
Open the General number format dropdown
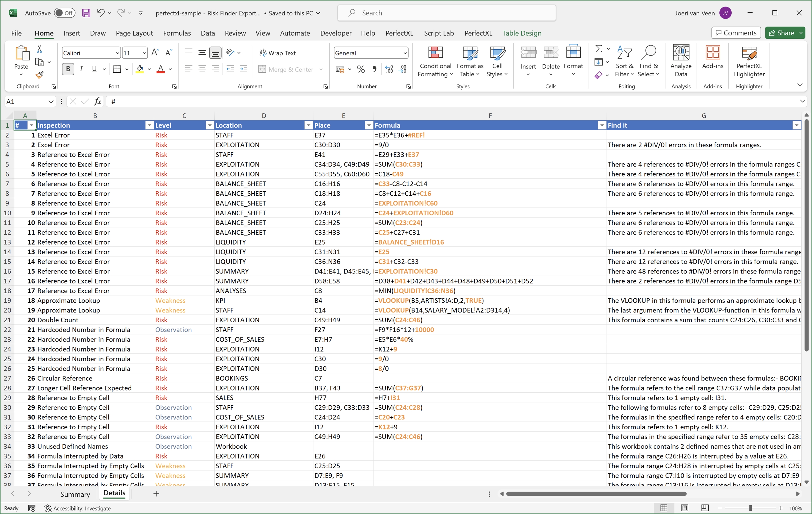click(x=405, y=53)
